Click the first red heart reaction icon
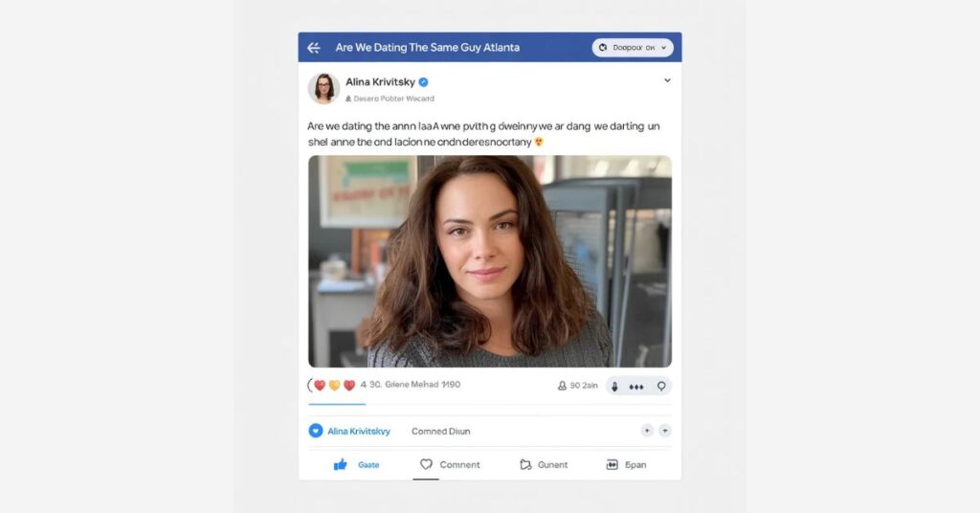Screen dimensions: 980x513 (x=321, y=386)
